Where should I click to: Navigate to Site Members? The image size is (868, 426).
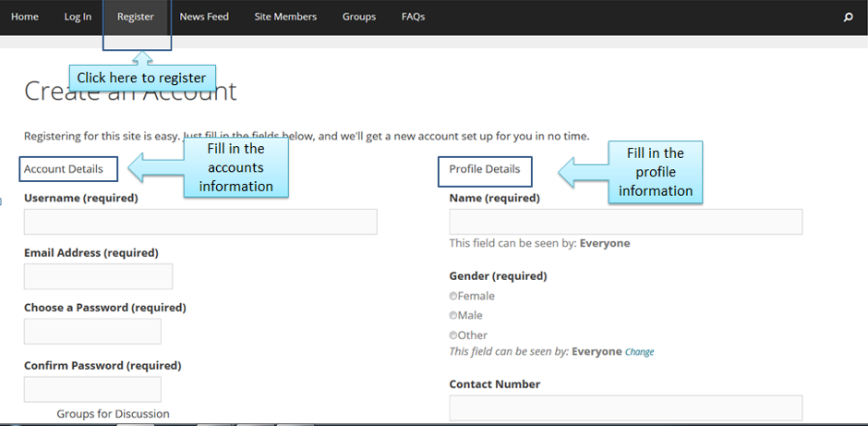click(x=285, y=17)
